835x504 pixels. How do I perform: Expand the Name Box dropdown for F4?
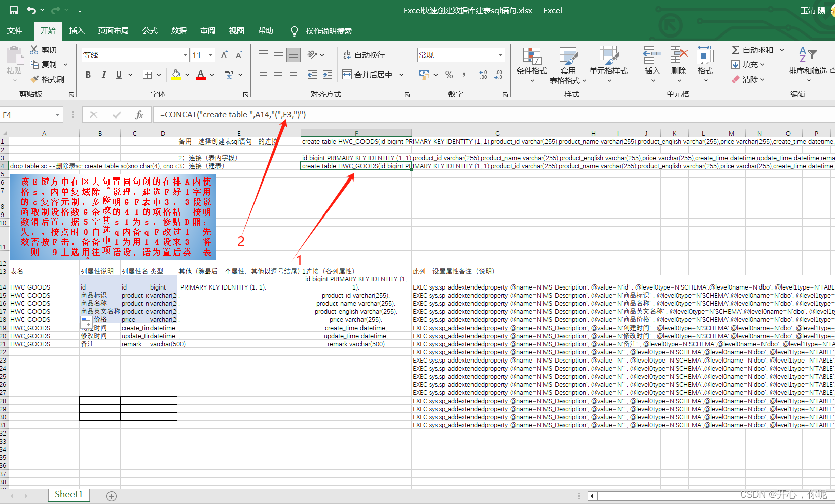(x=57, y=115)
